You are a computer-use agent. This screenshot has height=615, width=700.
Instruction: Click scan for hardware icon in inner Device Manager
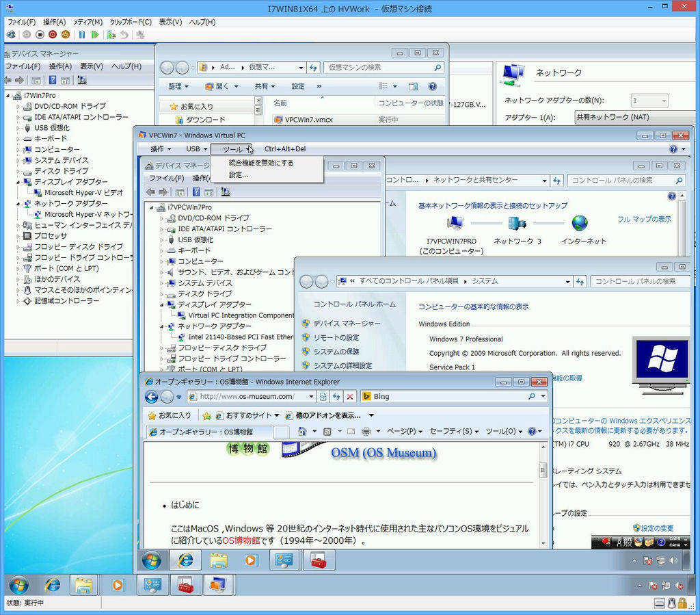point(226,192)
